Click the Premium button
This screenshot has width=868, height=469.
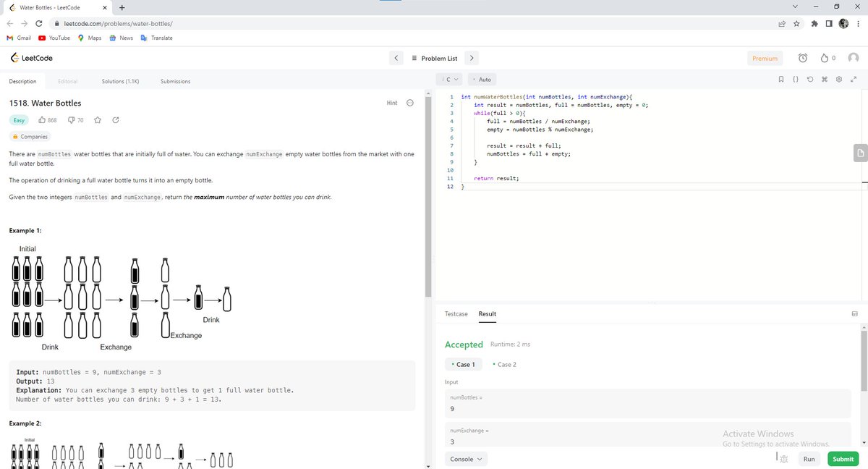765,59
